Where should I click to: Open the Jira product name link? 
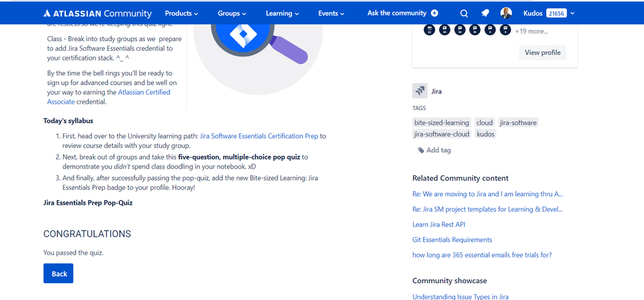click(436, 91)
